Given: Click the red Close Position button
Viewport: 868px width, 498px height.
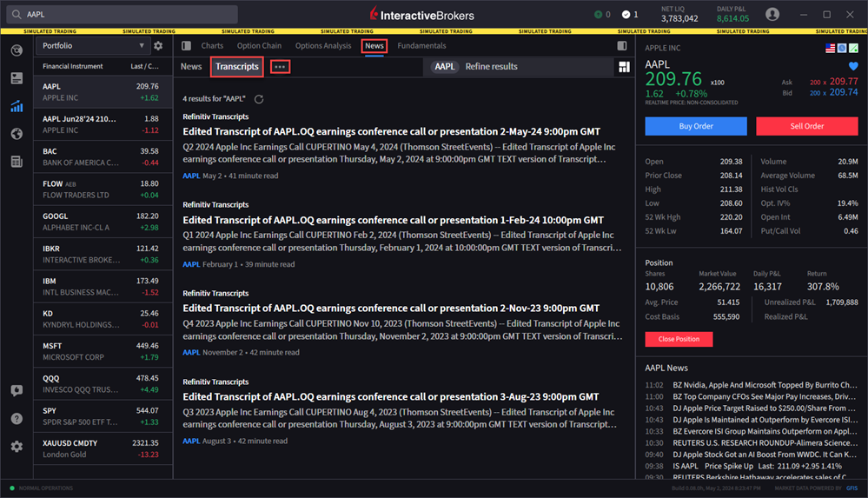Looking at the screenshot, I should [x=679, y=339].
